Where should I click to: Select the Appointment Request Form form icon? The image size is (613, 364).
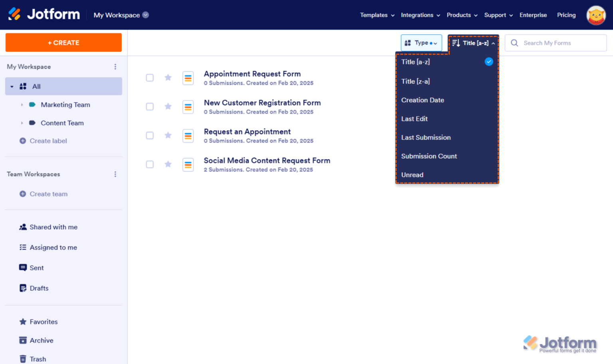(x=188, y=78)
